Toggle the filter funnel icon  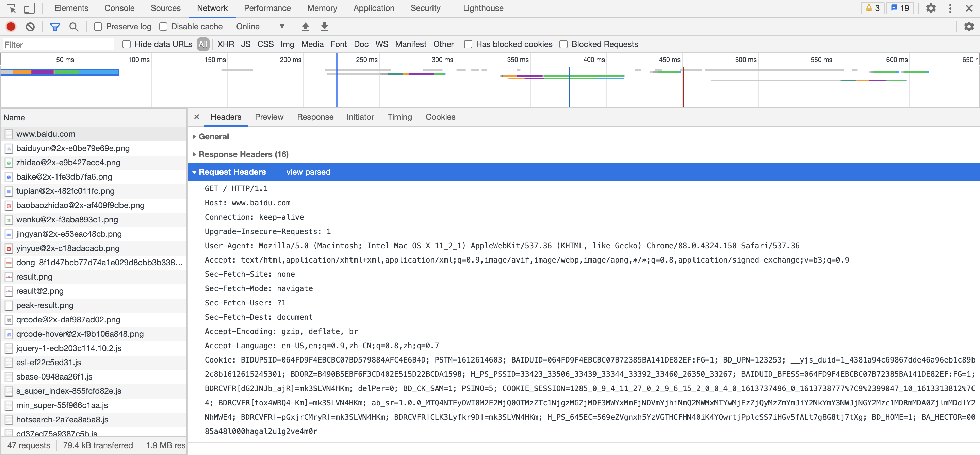[55, 27]
